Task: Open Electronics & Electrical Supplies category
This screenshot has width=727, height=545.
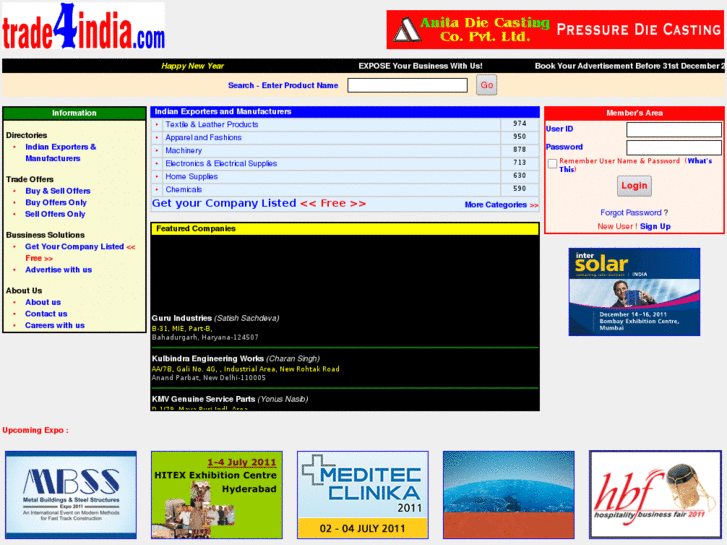Action: (x=221, y=163)
